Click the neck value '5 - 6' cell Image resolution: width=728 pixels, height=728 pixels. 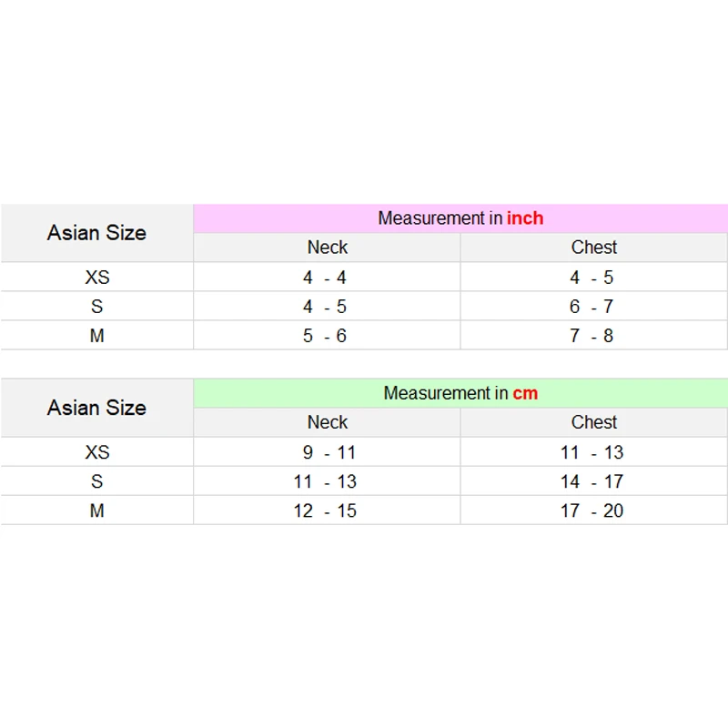(327, 336)
